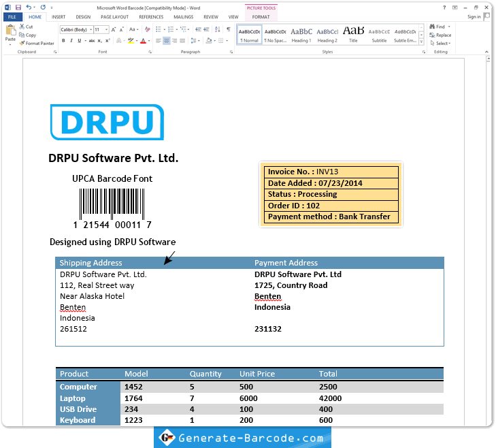Apply the Subtitle style
The height and width of the screenshot is (448, 496).
point(379,35)
